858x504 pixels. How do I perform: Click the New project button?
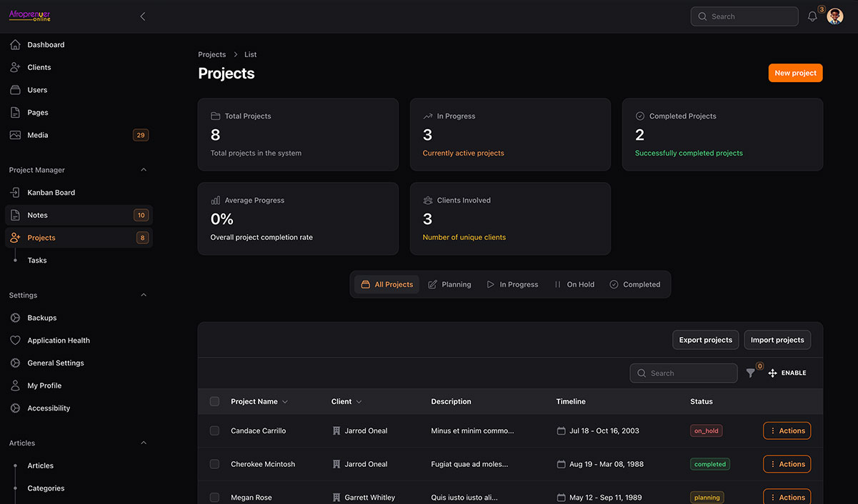point(795,73)
